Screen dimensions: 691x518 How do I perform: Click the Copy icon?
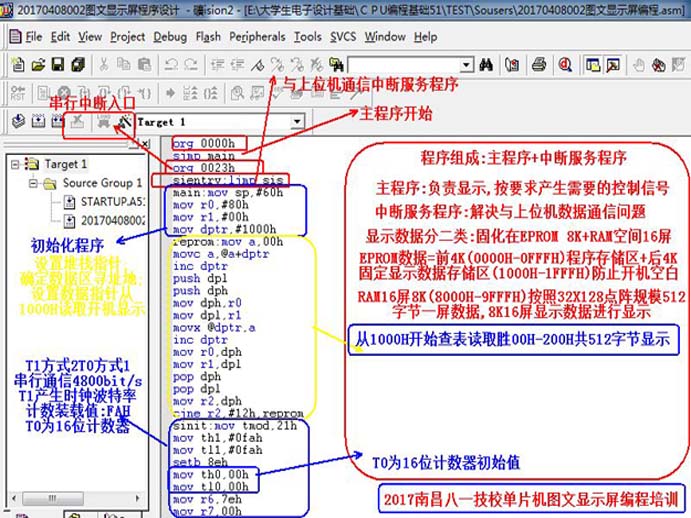[x=124, y=65]
